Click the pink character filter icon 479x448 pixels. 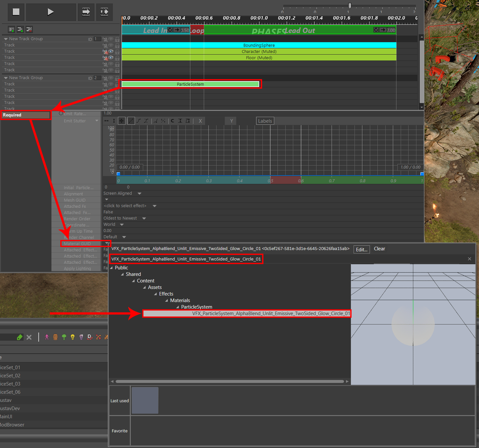click(x=47, y=337)
